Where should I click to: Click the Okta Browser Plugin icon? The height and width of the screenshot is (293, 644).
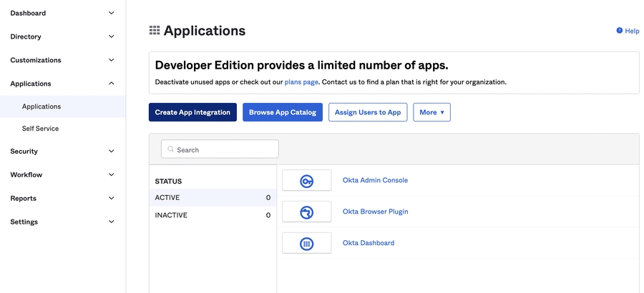(306, 212)
